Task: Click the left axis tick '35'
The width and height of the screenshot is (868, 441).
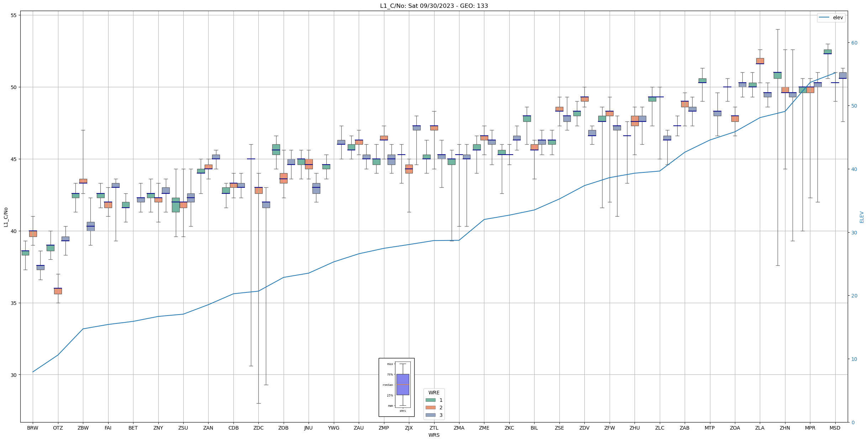Action: [x=15, y=303]
